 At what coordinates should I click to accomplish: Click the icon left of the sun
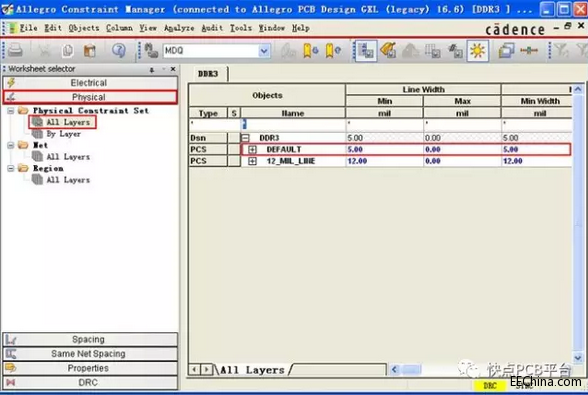pos(455,51)
